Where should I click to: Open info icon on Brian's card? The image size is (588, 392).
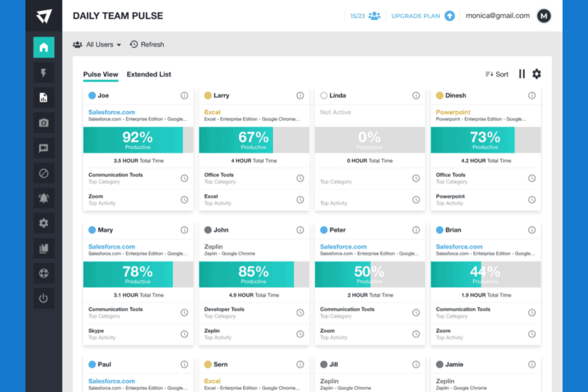tap(532, 230)
